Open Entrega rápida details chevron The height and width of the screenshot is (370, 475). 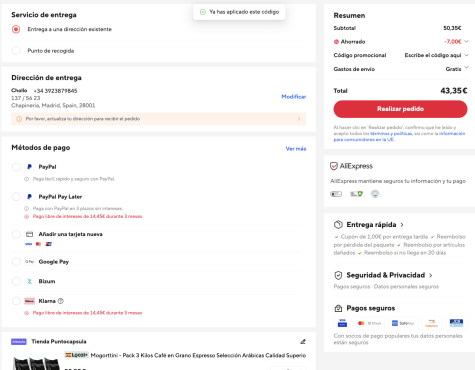point(402,225)
